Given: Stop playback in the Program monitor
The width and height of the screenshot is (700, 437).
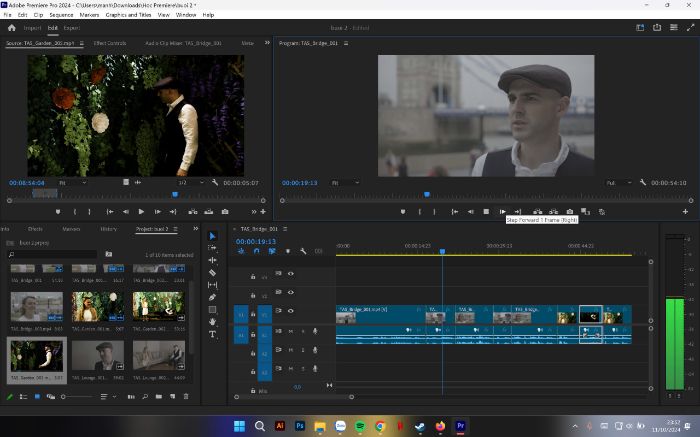Looking at the screenshot, I should coord(486,212).
